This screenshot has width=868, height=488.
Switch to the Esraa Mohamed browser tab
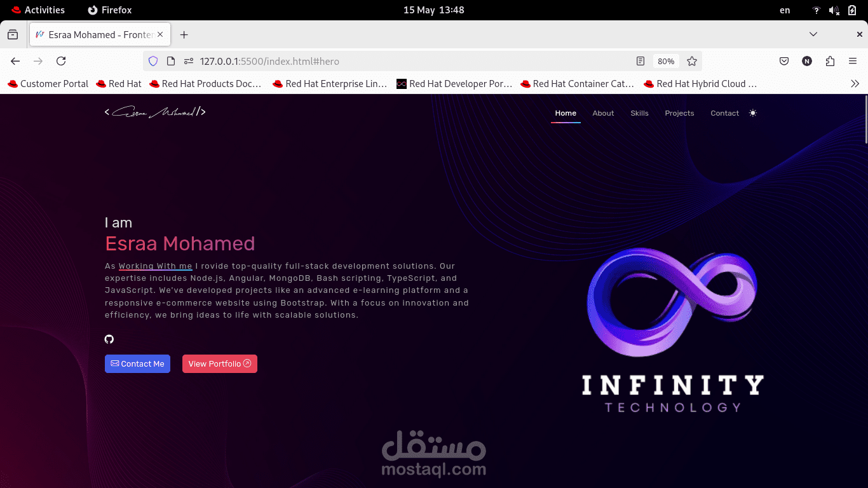point(95,34)
